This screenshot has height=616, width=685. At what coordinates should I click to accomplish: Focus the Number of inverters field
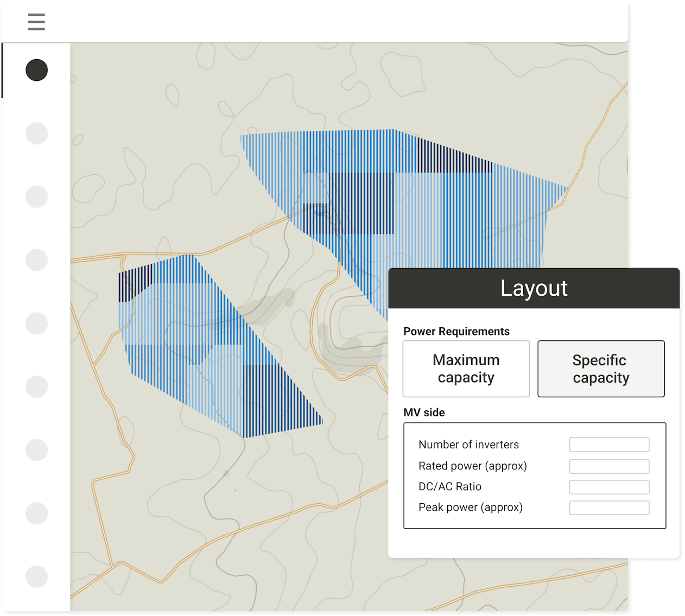click(609, 444)
